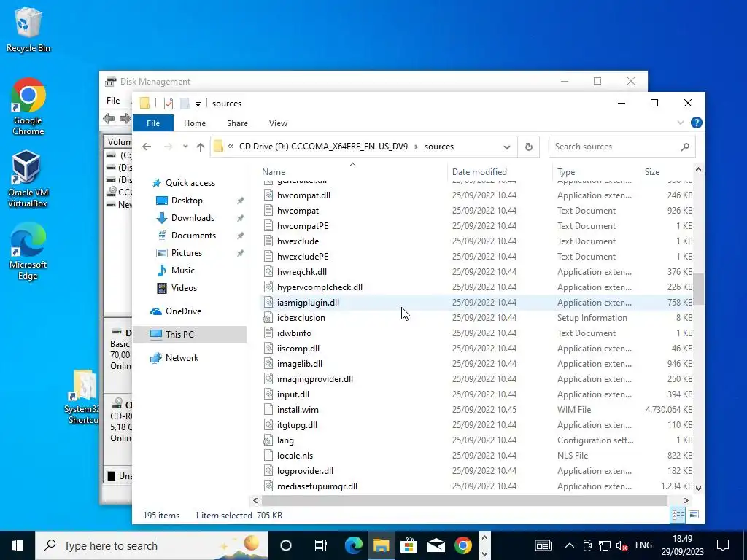Select Network in the navigation pane
Viewport: 747px width, 560px height.
182,358
